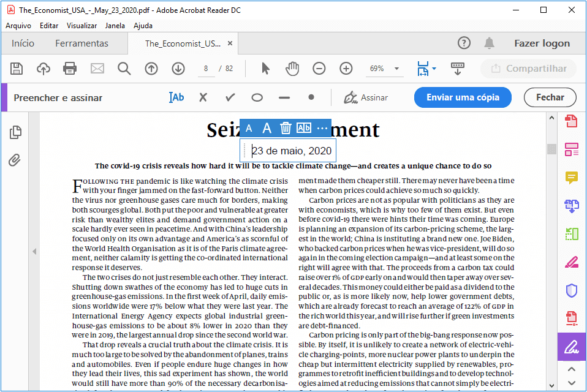Select the dot annotation tool
This screenshot has height=392, width=587.
[311, 97]
